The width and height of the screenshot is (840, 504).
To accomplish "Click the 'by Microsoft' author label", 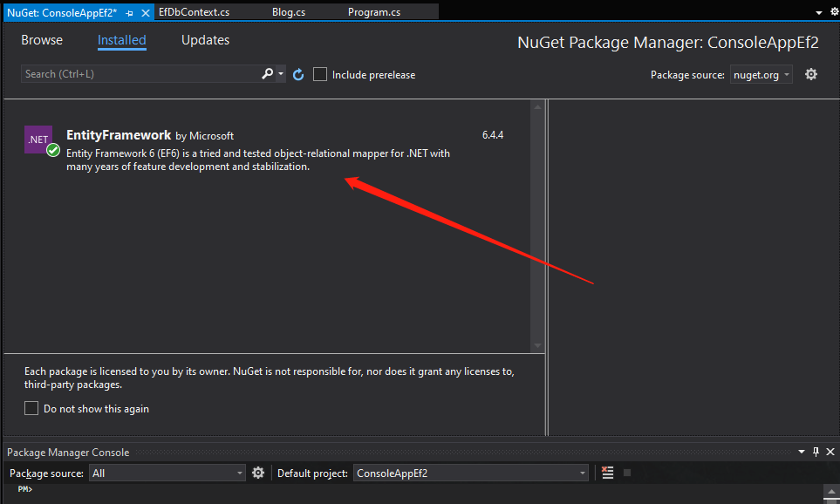I will point(205,136).
